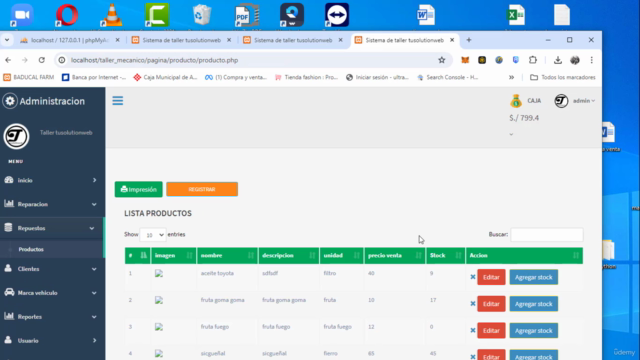Open the BADUCAL FARM bookmark
This screenshot has height=360, width=640.
click(x=29, y=77)
